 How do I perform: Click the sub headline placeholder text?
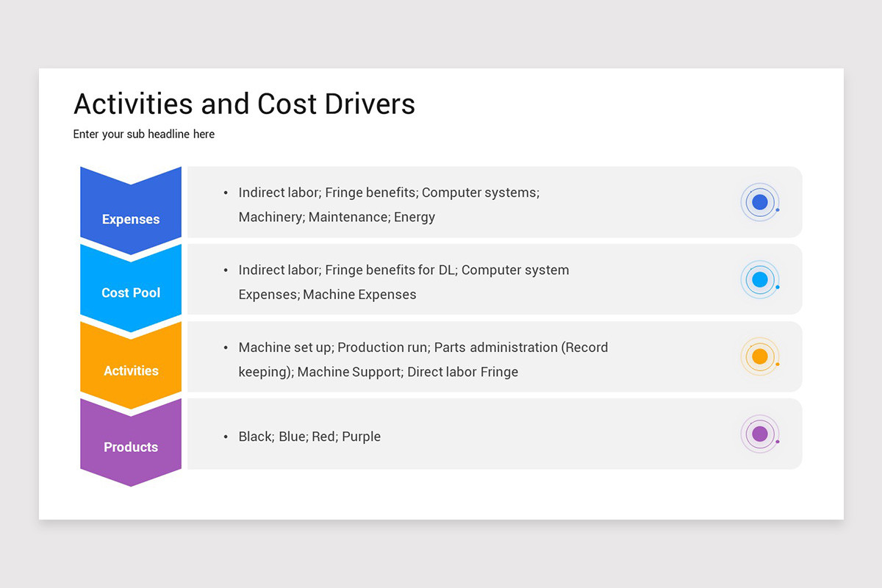[x=143, y=134]
